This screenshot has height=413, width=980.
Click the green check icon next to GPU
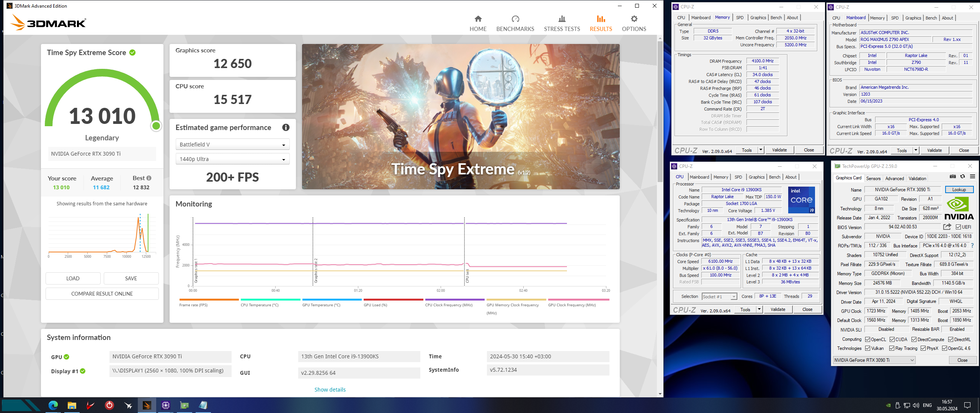pos(67,357)
